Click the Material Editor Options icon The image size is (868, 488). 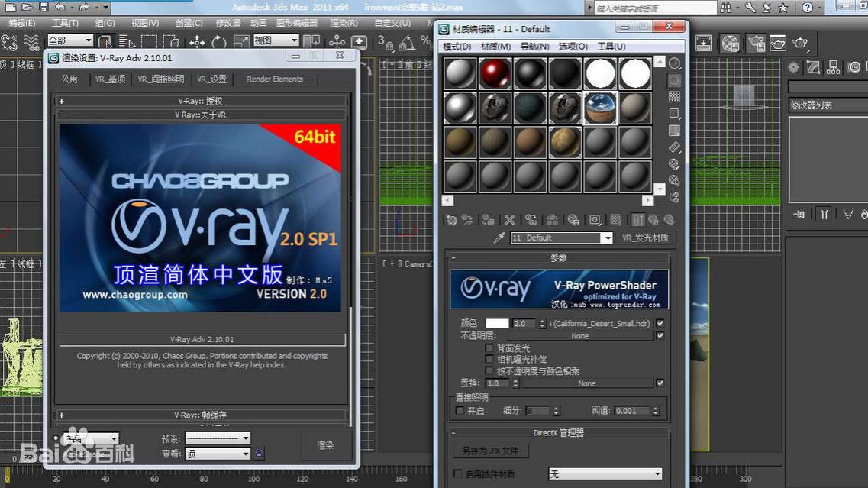[x=674, y=164]
